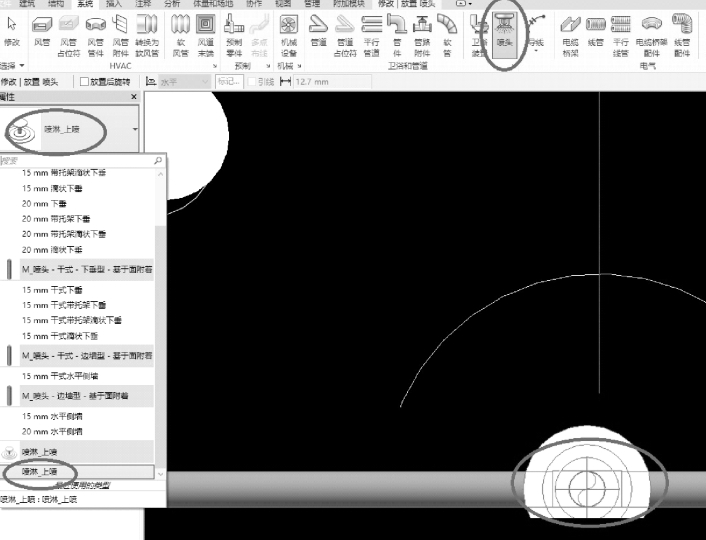Click the 标记... tag button
706x540 pixels.
point(229,82)
